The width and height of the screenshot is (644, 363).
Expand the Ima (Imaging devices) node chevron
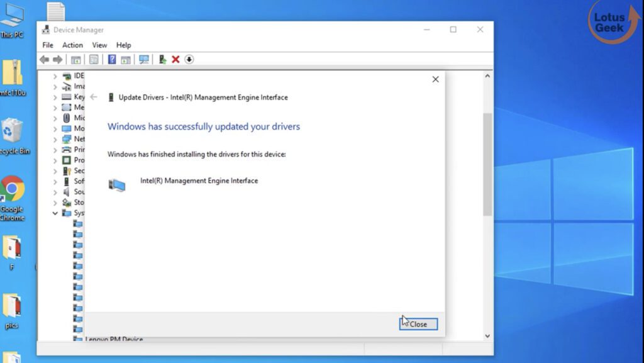pos(55,87)
